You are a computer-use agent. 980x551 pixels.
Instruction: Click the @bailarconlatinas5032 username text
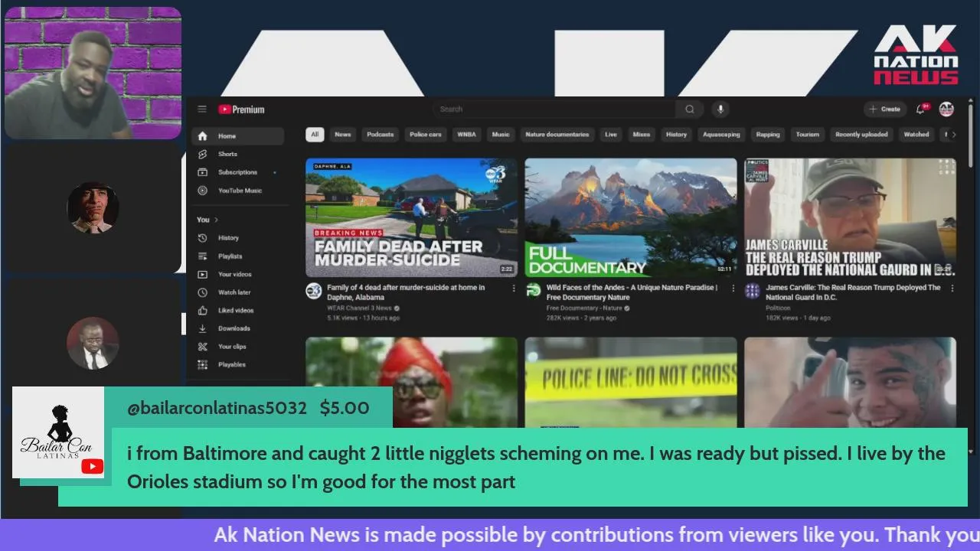tap(217, 408)
